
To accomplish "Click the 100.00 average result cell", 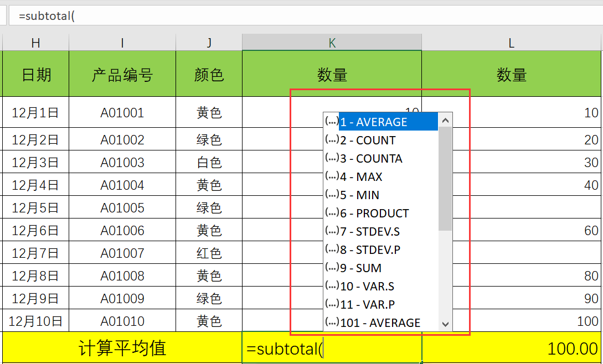I will (x=512, y=348).
